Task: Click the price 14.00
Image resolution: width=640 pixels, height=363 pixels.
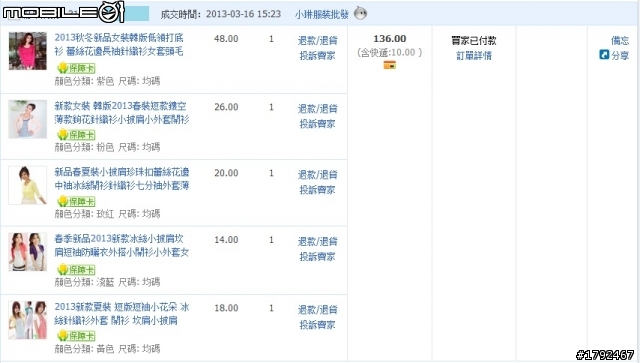Action: pyautogui.click(x=226, y=240)
